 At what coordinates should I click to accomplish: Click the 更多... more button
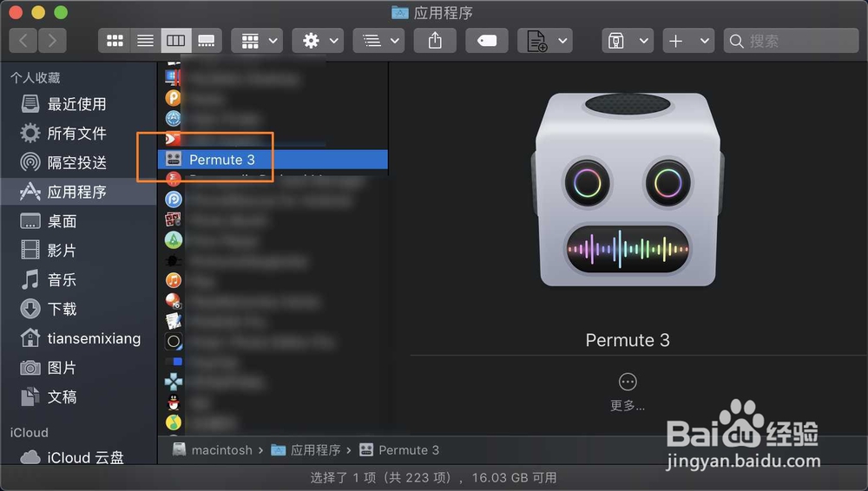click(628, 392)
